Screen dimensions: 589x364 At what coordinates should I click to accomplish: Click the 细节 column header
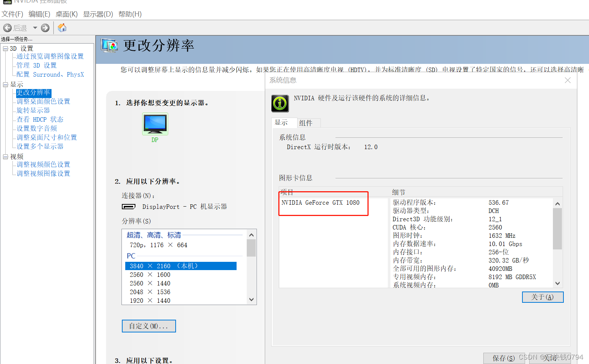399,192
